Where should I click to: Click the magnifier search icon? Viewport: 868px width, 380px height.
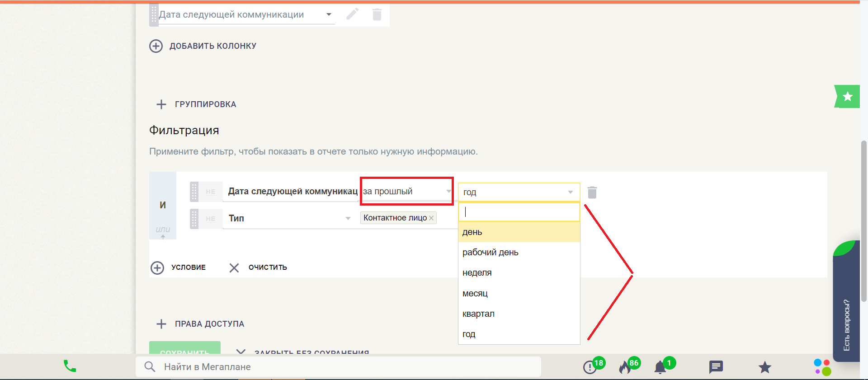[150, 366]
